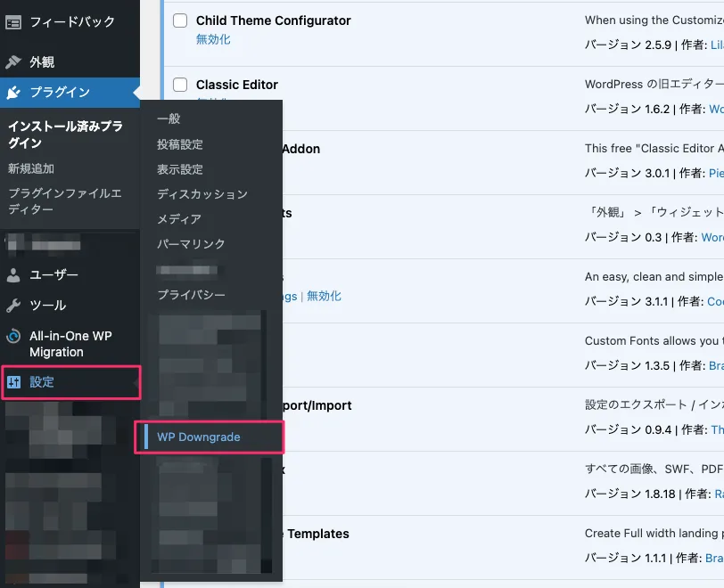
Task: Open Classic Editor plugin title
Action: point(237,85)
